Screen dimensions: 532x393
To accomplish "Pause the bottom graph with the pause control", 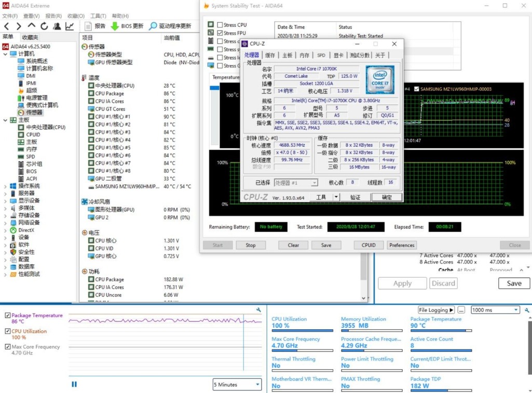I will [x=74, y=384].
